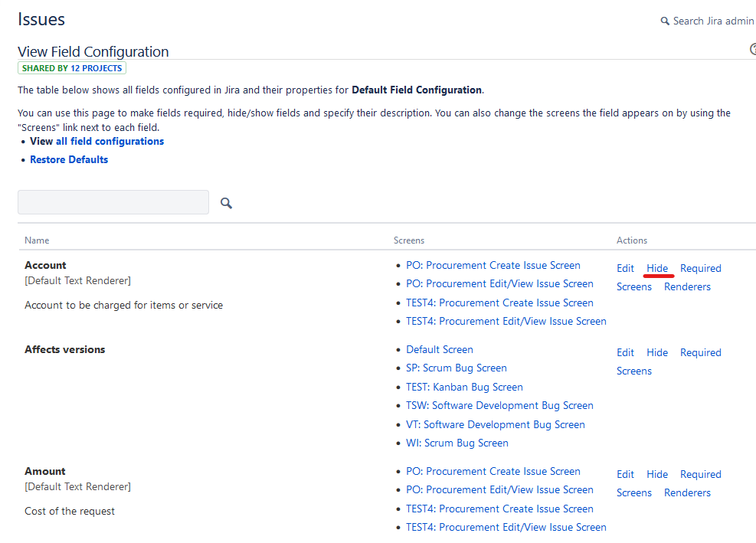This screenshot has height=543, width=756.
Task: Open TSW: Software Development Bug Screen
Action: pyautogui.click(x=499, y=405)
